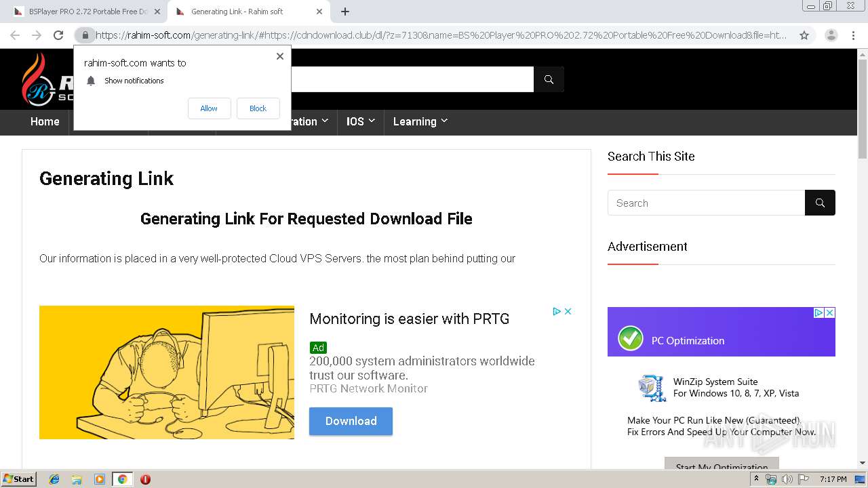This screenshot has width=868, height=488.
Task: Click 'Search This Site' heading
Action: pos(651,157)
